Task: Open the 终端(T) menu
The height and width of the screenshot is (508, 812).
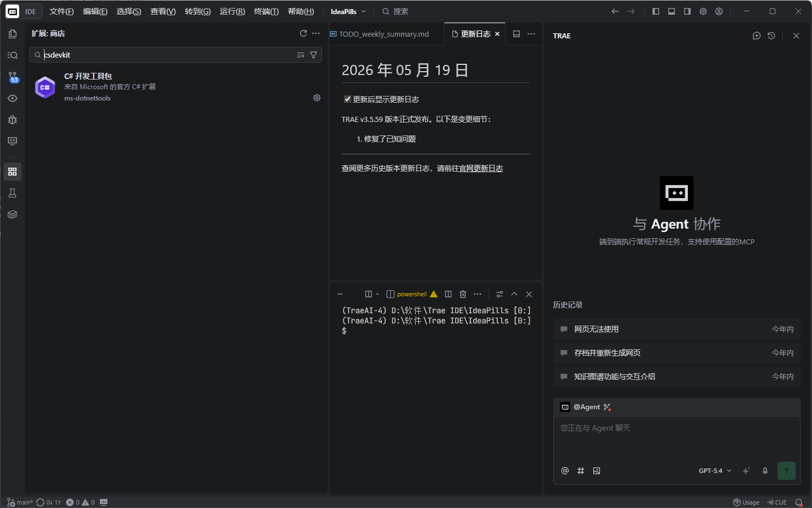Action: click(x=266, y=11)
